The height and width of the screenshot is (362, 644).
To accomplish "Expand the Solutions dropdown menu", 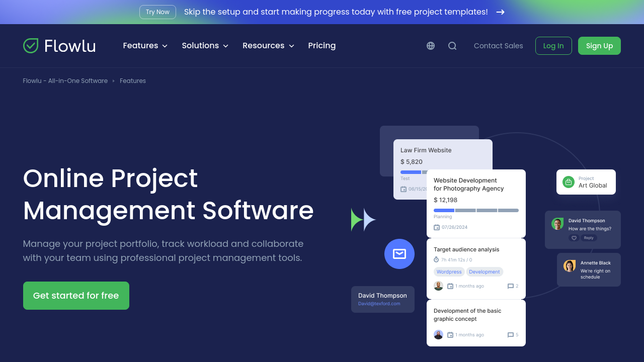I will (x=205, y=46).
